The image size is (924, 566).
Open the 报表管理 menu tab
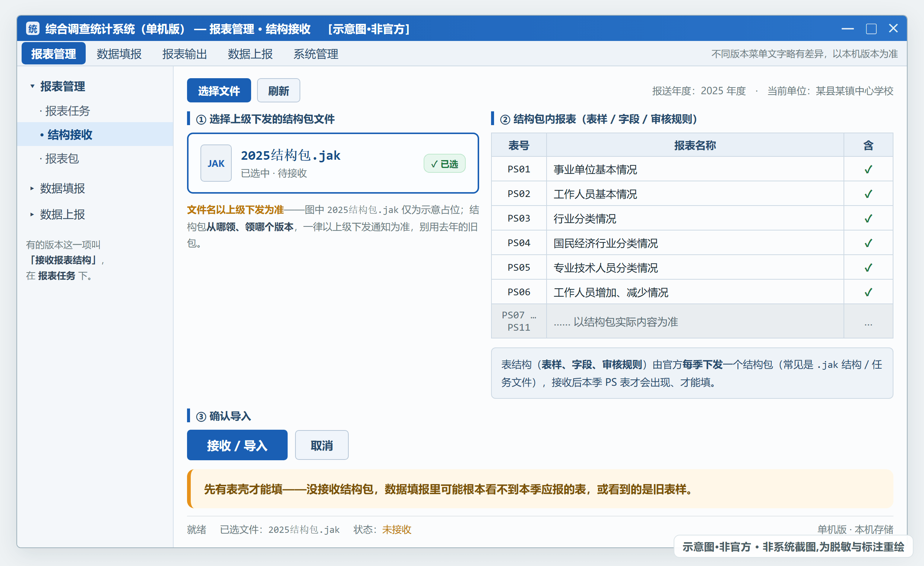pyautogui.click(x=54, y=54)
